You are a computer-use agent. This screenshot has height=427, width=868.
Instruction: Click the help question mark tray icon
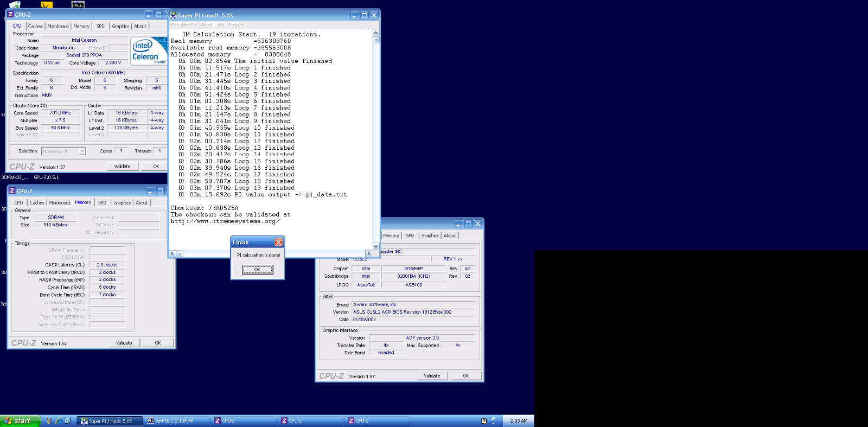tap(484, 421)
